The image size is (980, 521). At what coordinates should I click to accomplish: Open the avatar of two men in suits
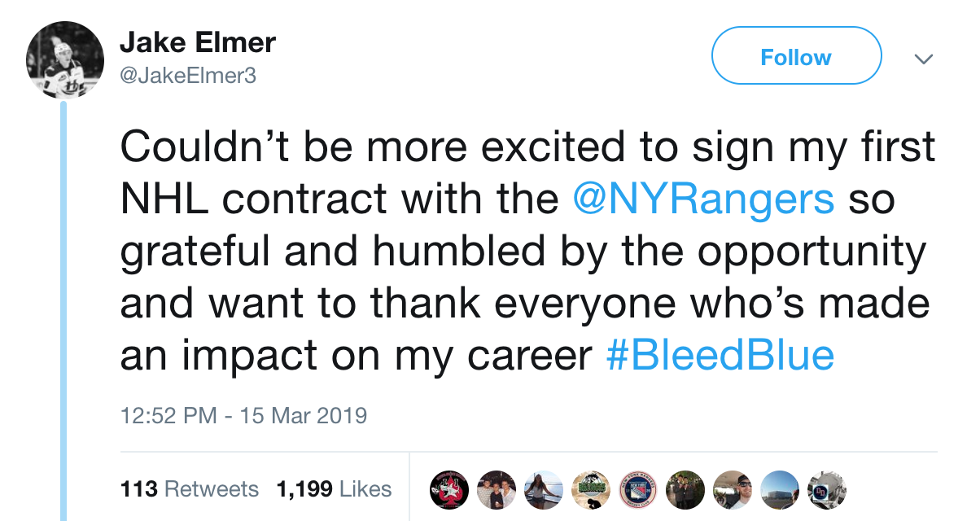[685, 489]
